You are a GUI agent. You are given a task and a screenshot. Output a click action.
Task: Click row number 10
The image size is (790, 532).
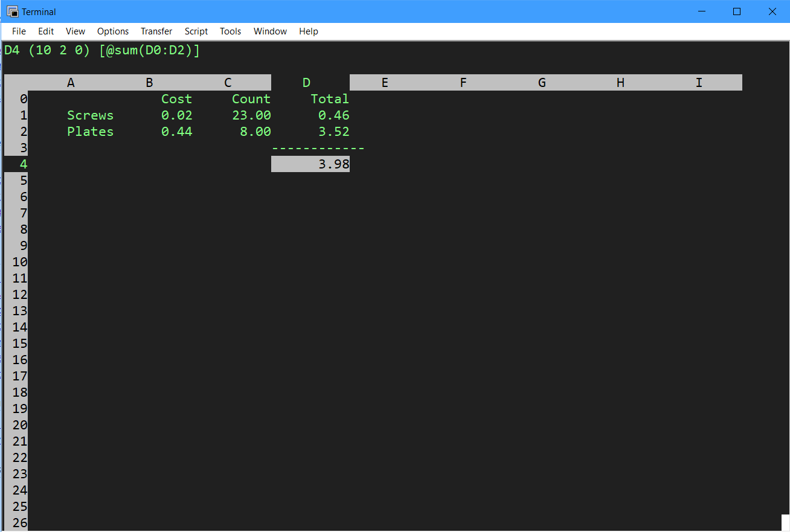20,262
